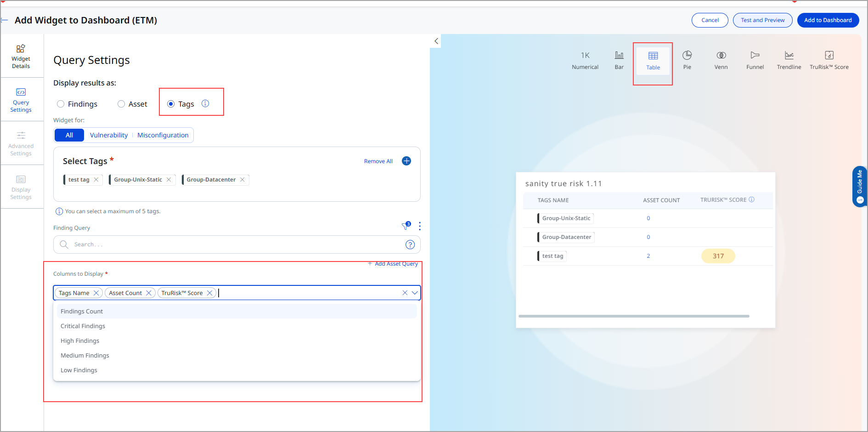Click Group-Datacenter tag in preview table
The image size is (868, 432).
click(566, 237)
